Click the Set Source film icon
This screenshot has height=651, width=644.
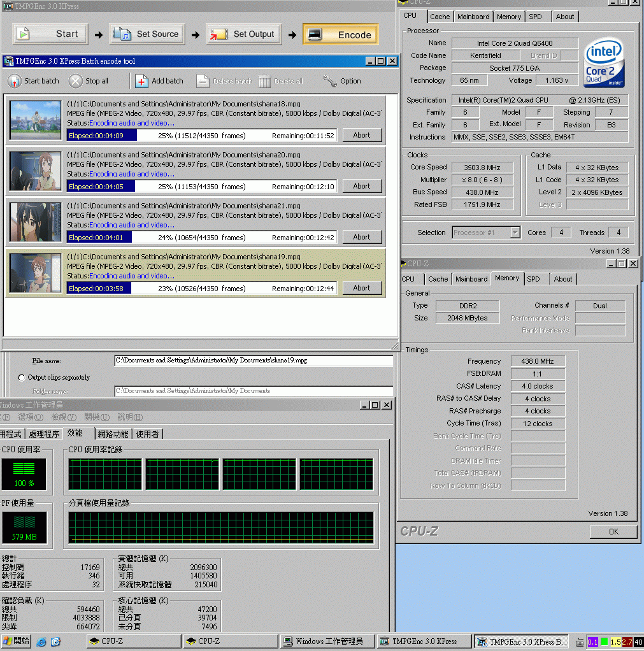tap(122, 34)
